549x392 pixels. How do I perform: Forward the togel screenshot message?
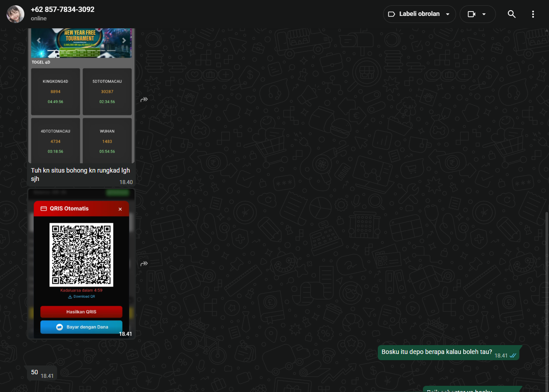[x=144, y=100]
